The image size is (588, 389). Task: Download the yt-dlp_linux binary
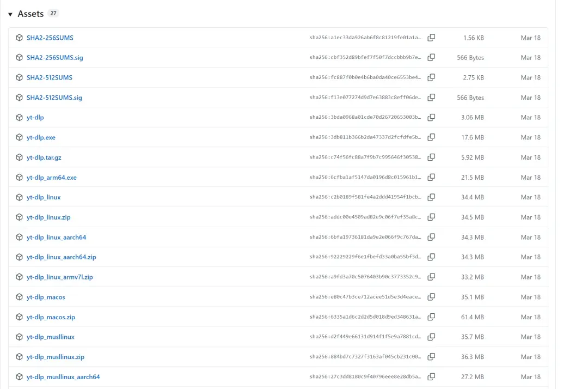coord(44,197)
